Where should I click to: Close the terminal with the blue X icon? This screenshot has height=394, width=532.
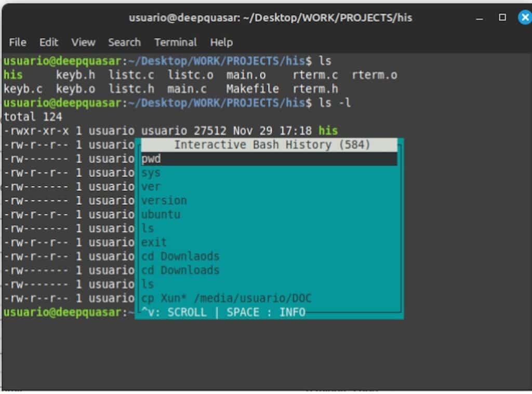[525, 18]
